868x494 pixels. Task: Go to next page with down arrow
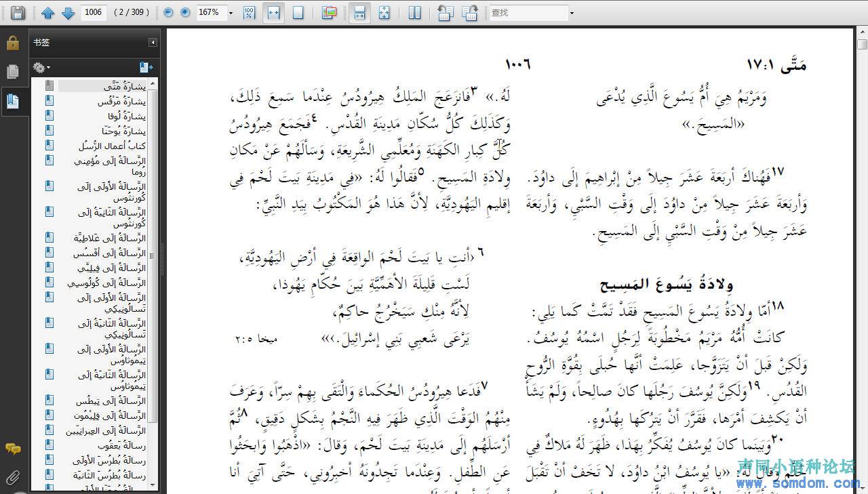point(68,12)
